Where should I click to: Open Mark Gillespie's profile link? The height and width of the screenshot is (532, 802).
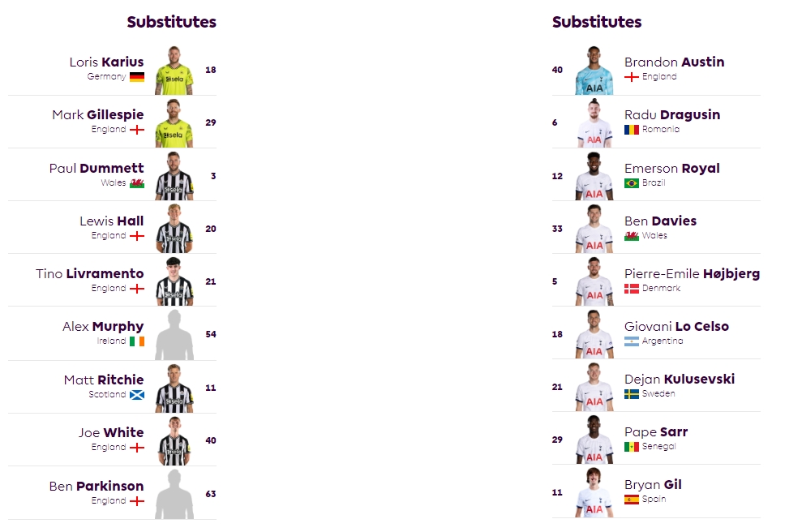97,114
